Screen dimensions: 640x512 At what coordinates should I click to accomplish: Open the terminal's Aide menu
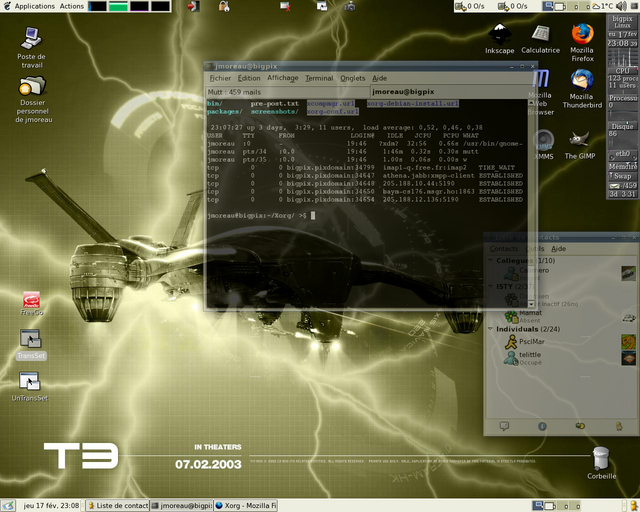(x=379, y=78)
